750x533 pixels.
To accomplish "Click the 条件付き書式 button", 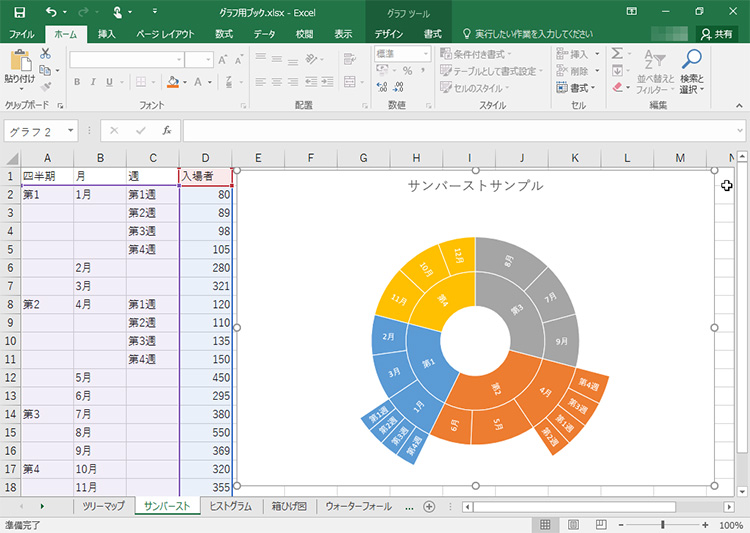I will coord(480,54).
